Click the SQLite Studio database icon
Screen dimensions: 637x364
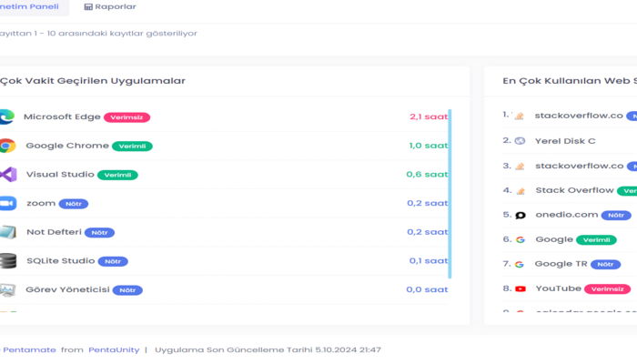pyautogui.click(x=7, y=261)
